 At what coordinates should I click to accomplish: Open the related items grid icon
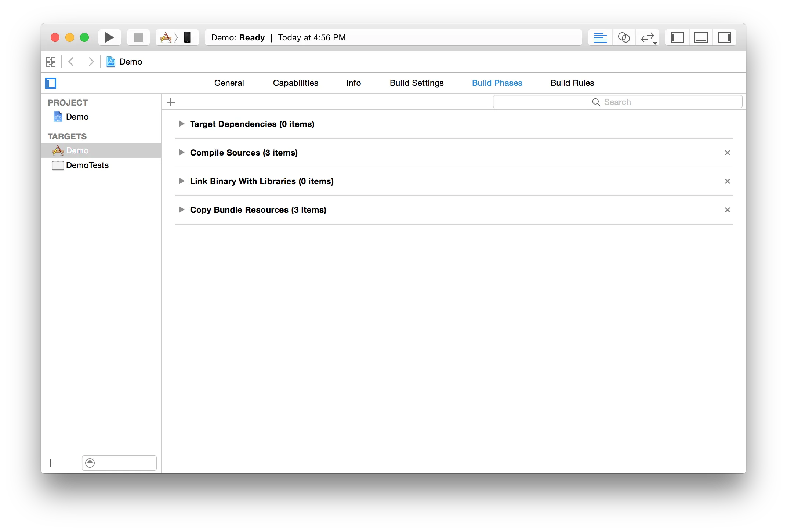coord(51,62)
